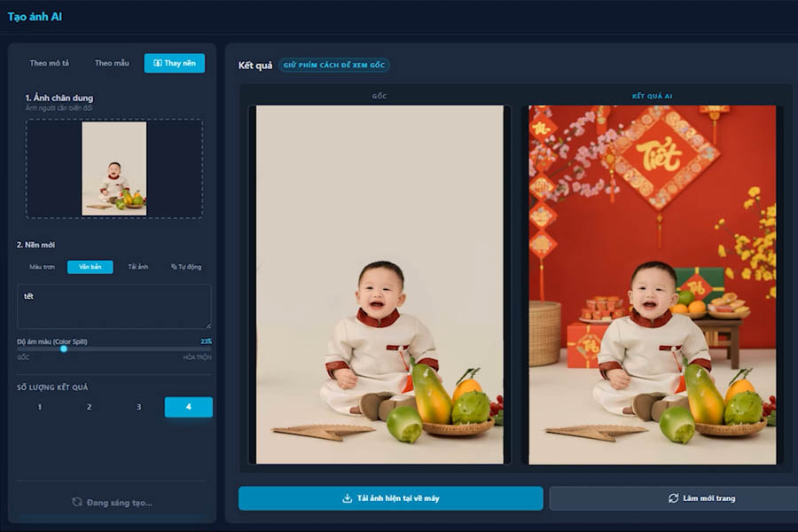Click the download icon in the save button
The height and width of the screenshot is (532, 798).
click(x=347, y=498)
